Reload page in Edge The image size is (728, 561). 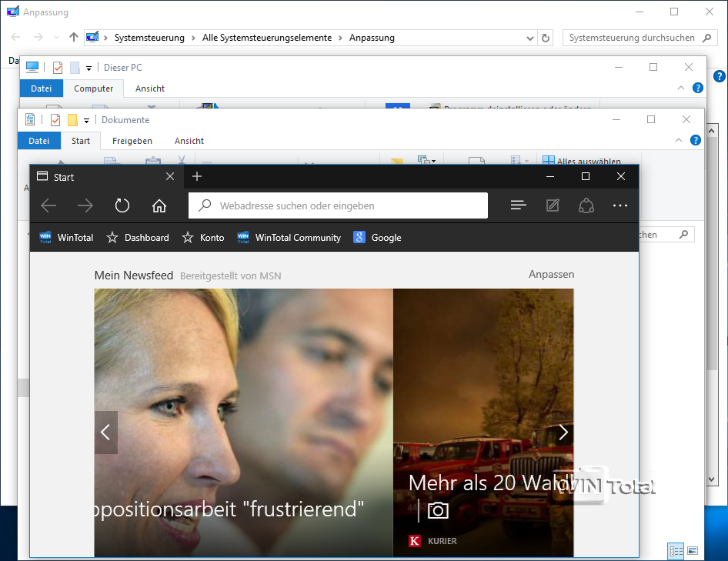[x=122, y=205]
